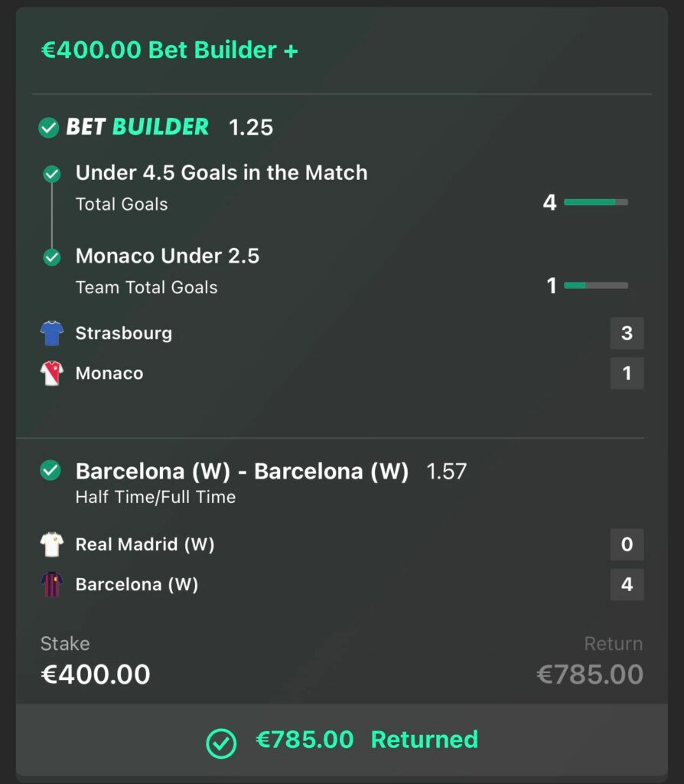684x784 pixels.
Task: Click the Strasbourg score box showing 3
Action: pyautogui.click(x=627, y=333)
